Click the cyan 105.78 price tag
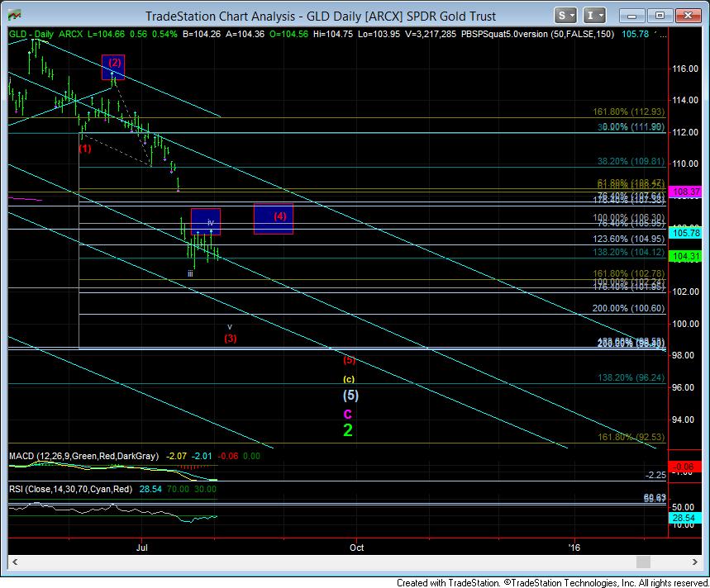Viewport: 710px width, 588px height. [x=687, y=233]
